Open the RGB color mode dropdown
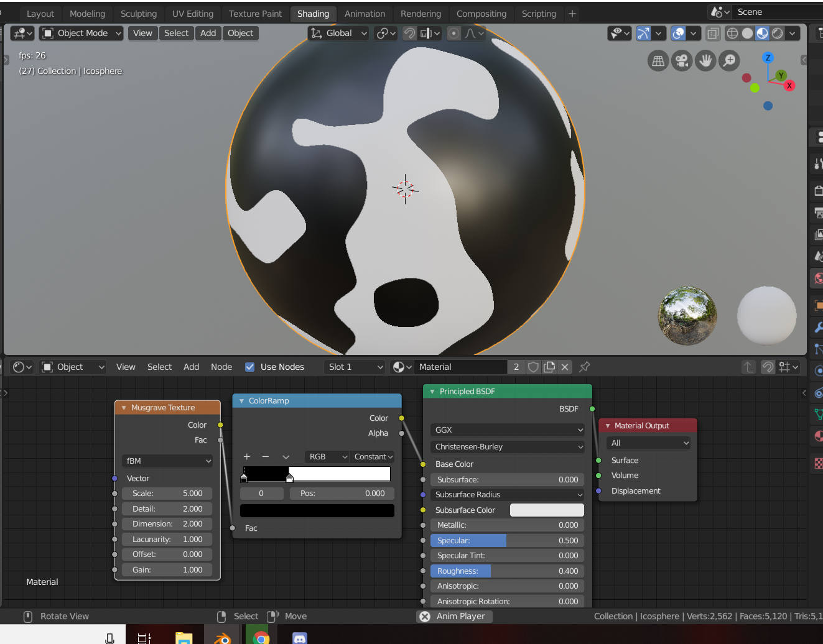 [327, 457]
